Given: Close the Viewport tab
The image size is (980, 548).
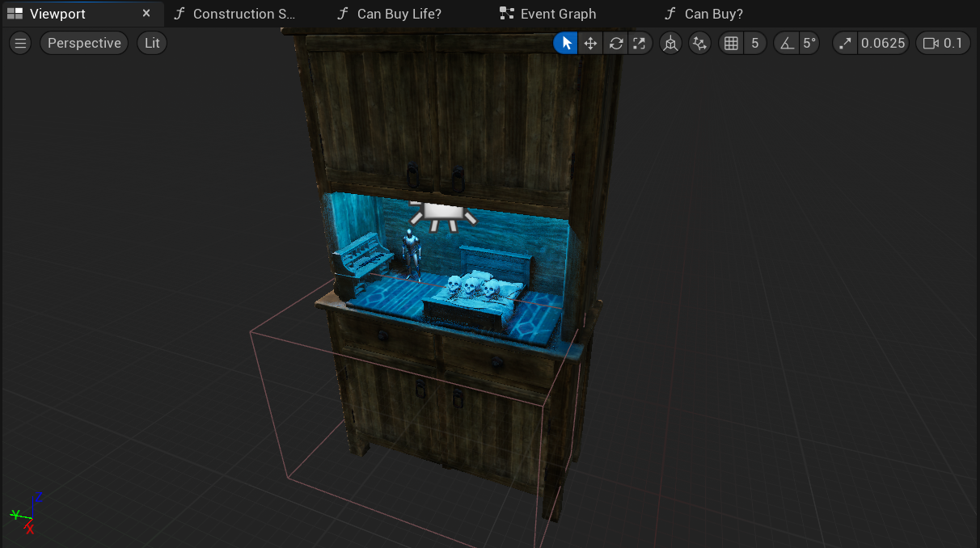Looking at the screenshot, I should click(146, 14).
